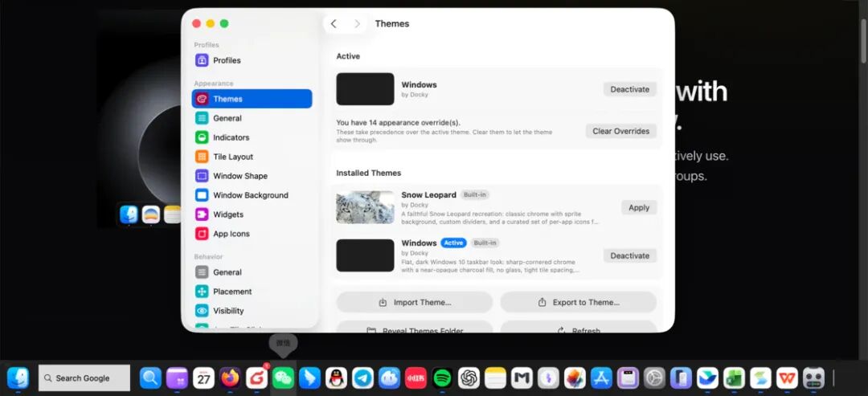The height and width of the screenshot is (396, 868).
Task: Open the black M app icon in dock
Action: pos(522,378)
